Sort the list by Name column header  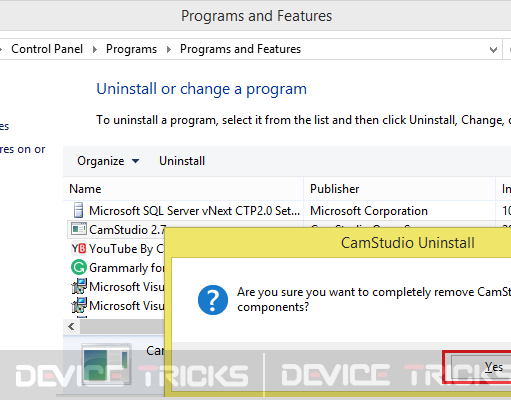click(x=183, y=189)
